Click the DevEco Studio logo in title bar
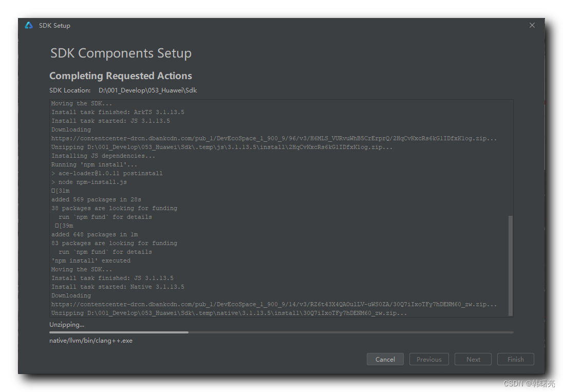Image resolution: width=563 pixels, height=392 pixels. pyautogui.click(x=29, y=25)
